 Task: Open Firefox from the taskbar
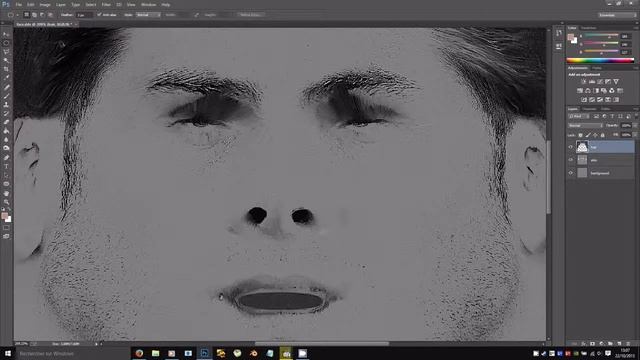pos(139,353)
